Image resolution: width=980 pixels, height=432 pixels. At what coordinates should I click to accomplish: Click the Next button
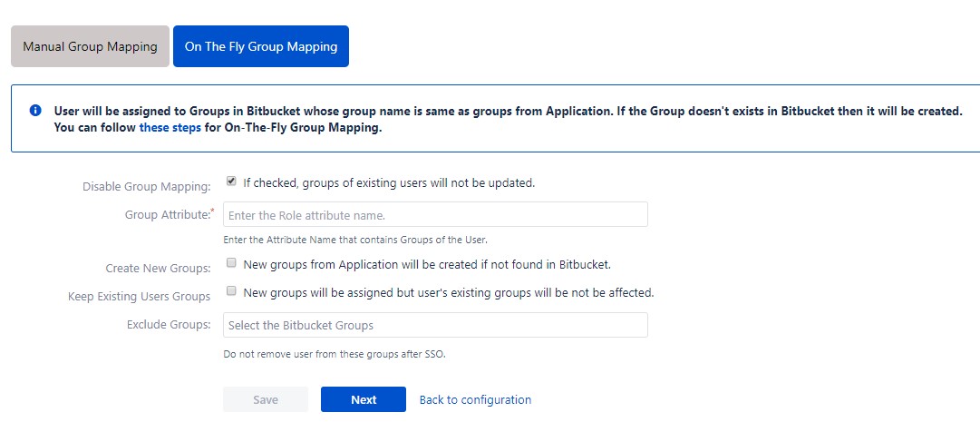pyautogui.click(x=364, y=399)
